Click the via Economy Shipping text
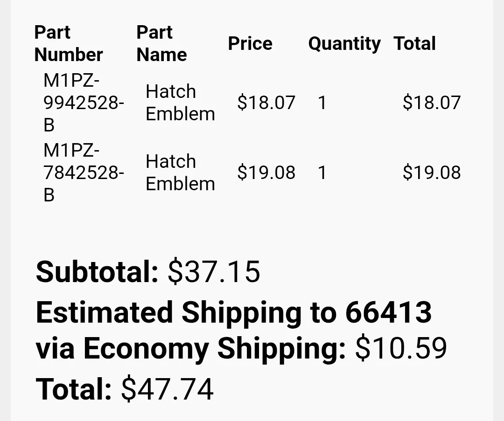Screen dimensions: 504x421 tap(190, 349)
